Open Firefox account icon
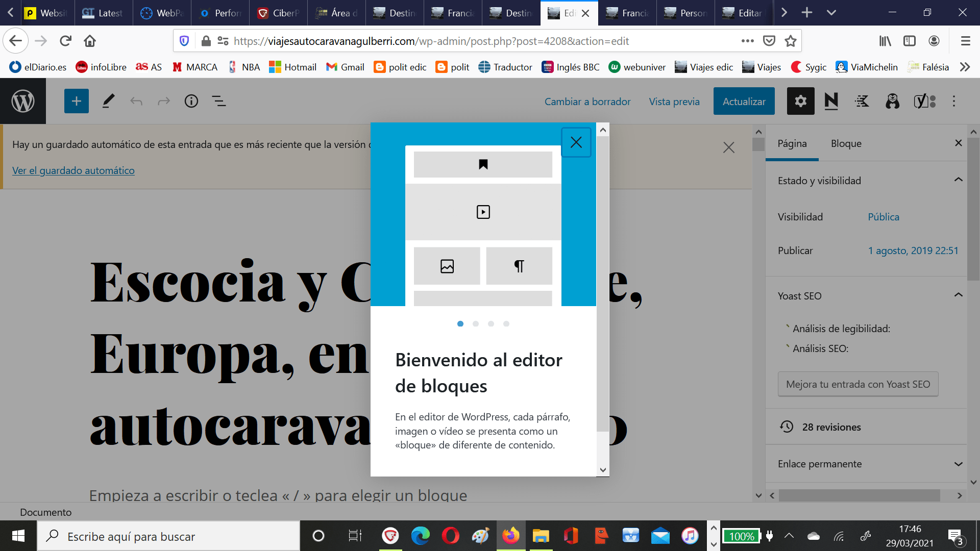980x551 pixels. tap(934, 41)
